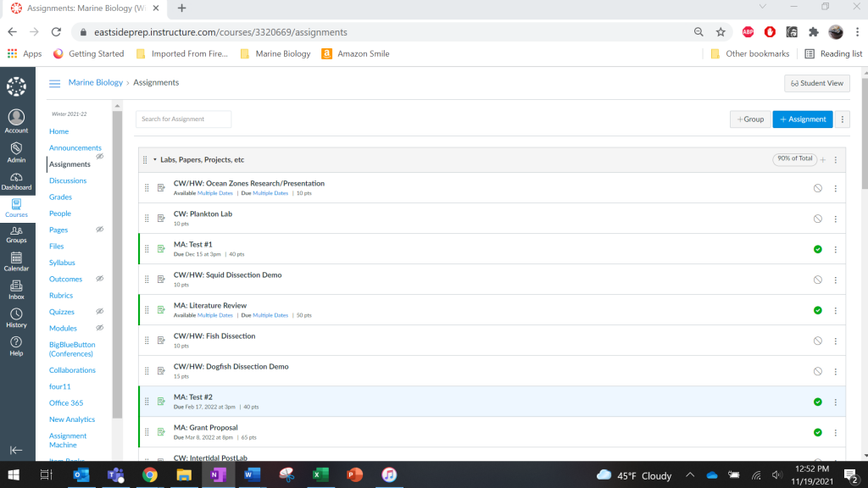Open Imported From Fire... bookmarks folder

click(182, 53)
